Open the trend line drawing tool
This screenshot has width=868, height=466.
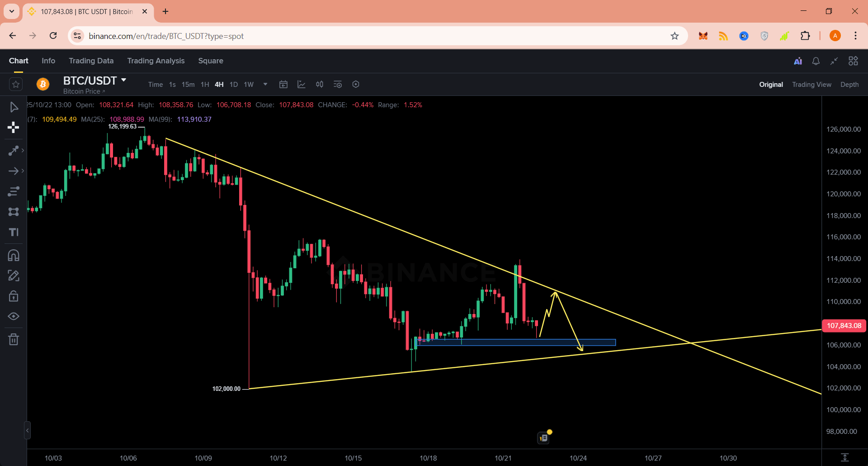pyautogui.click(x=14, y=151)
